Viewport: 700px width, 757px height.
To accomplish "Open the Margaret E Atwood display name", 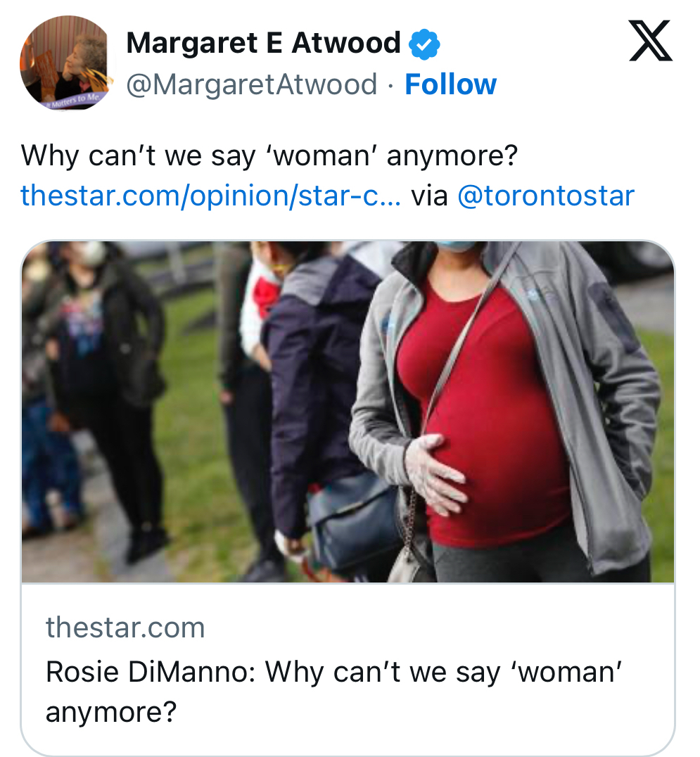I will point(263,44).
